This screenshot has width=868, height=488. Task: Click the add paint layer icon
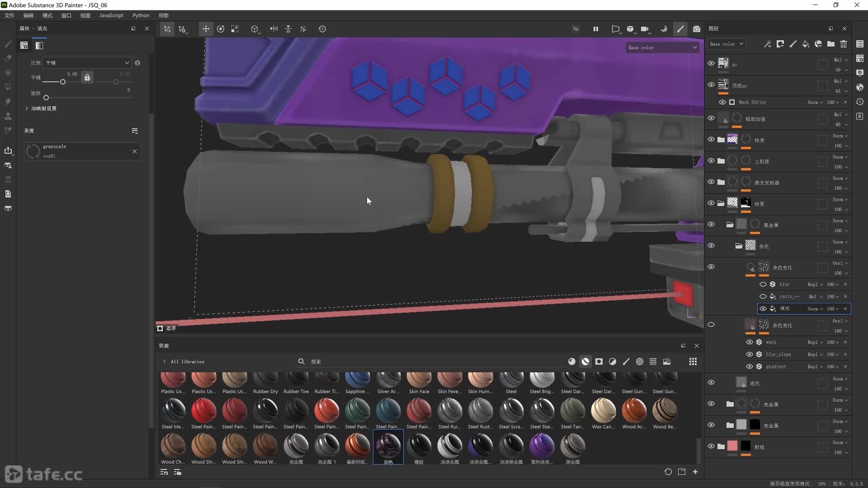pyautogui.click(x=793, y=44)
